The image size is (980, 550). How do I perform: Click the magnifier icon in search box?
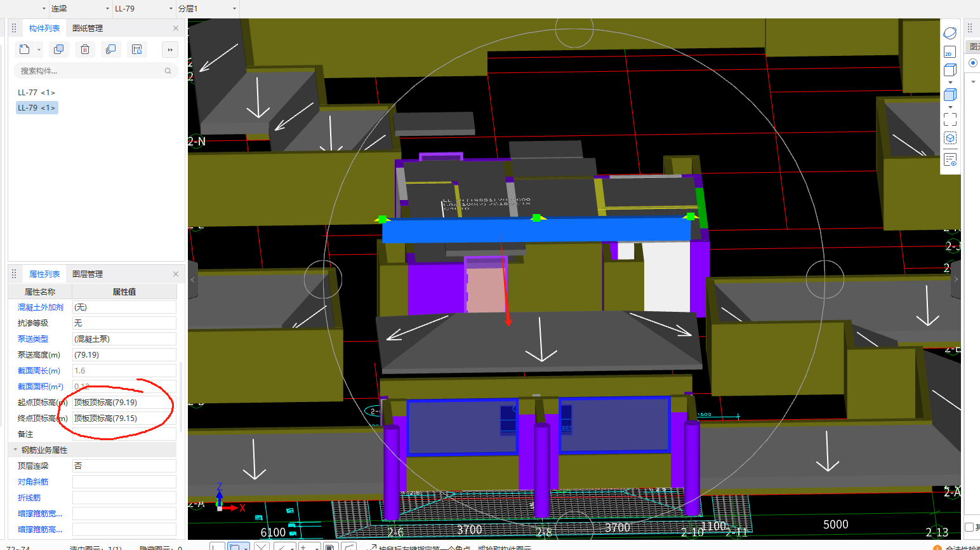tap(168, 71)
